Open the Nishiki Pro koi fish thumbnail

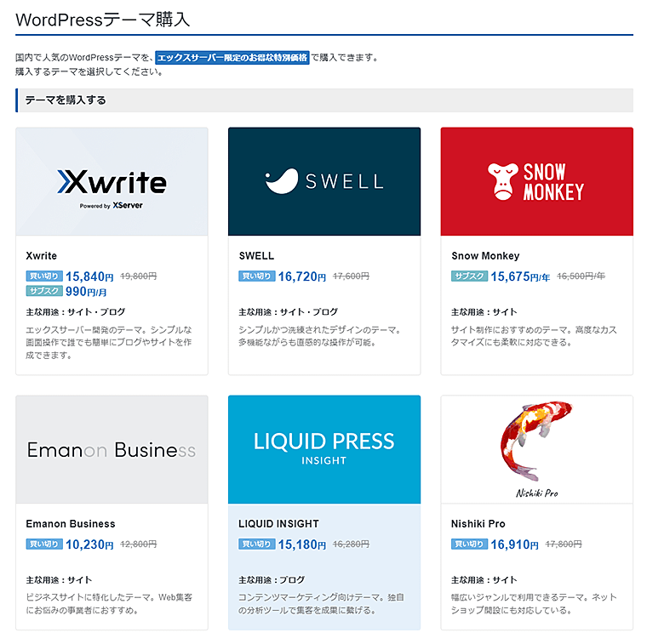click(x=537, y=449)
